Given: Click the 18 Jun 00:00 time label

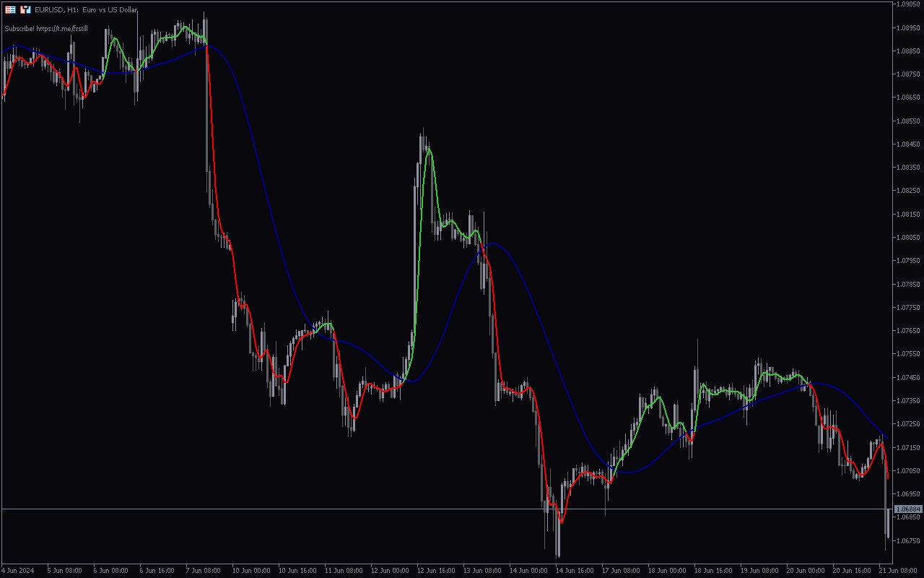Looking at the screenshot, I should 668,570.
